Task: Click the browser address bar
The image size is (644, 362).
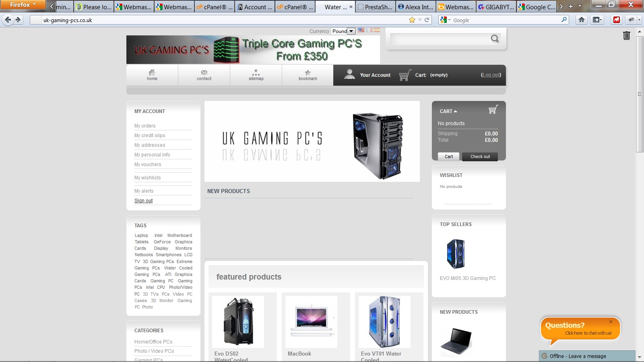Action: (225, 20)
